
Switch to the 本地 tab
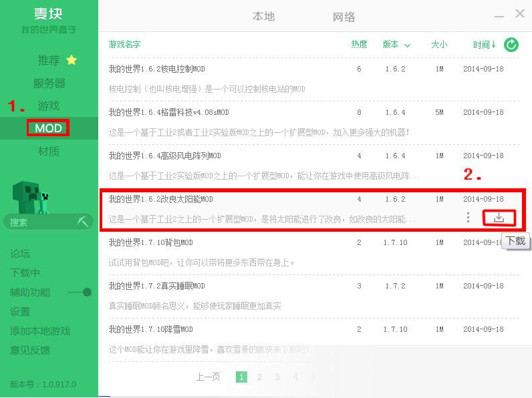coord(263,16)
